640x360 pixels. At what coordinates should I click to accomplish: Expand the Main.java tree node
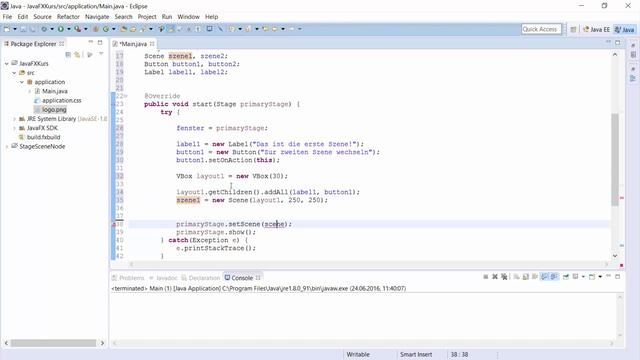(30, 91)
